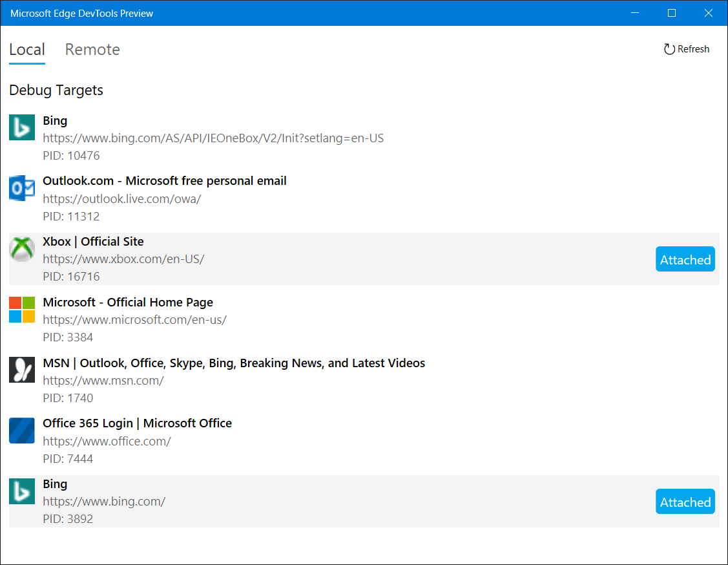The image size is (728, 565).
Task: Select Xbox | Official Site title
Action: pyautogui.click(x=93, y=242)
